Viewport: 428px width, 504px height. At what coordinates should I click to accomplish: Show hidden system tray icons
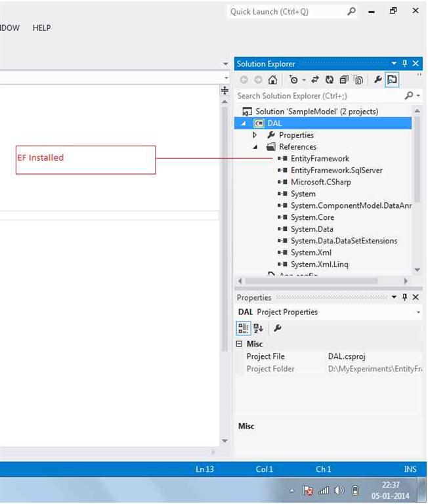point(291,490)
